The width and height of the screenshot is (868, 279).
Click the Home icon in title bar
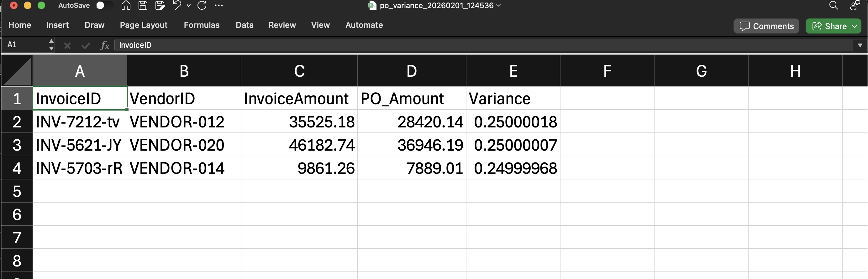tap(126, 5)
